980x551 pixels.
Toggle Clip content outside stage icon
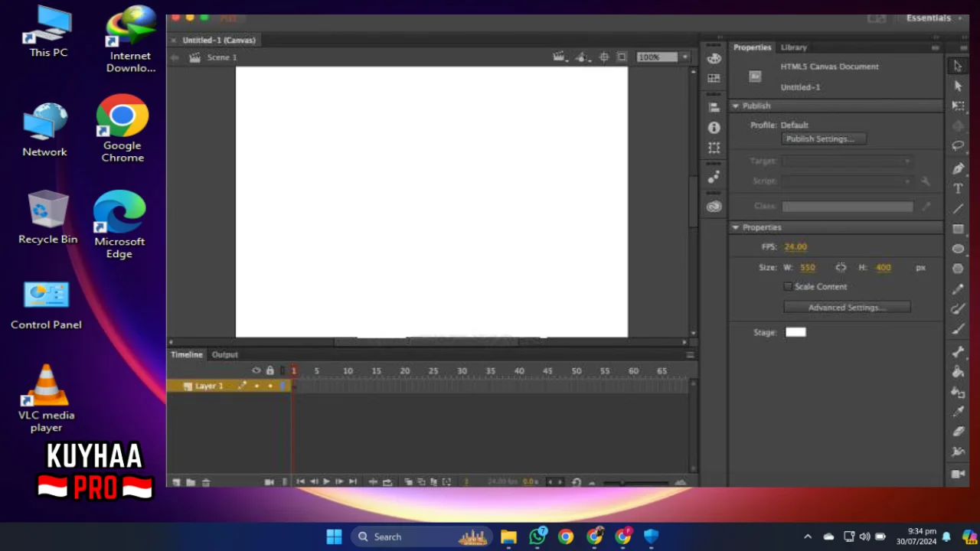click(622, 57)
